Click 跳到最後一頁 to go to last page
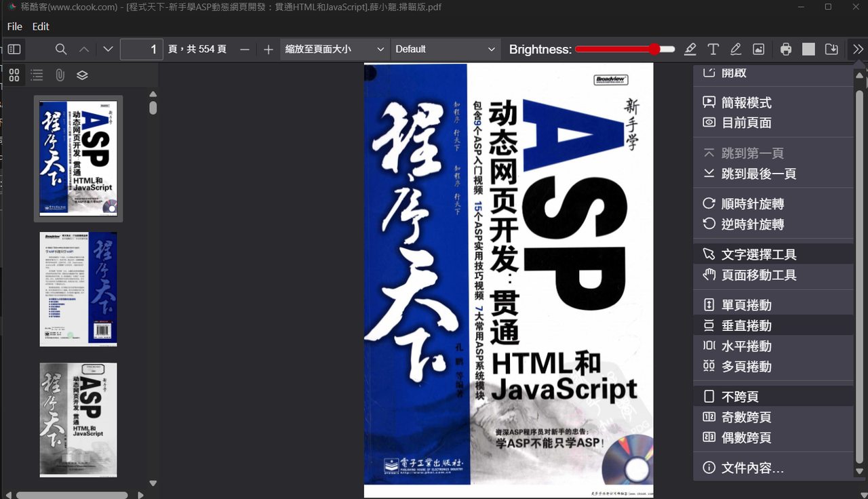The height and width of the screenshot is (499, 868). click(x=758, y=174)
